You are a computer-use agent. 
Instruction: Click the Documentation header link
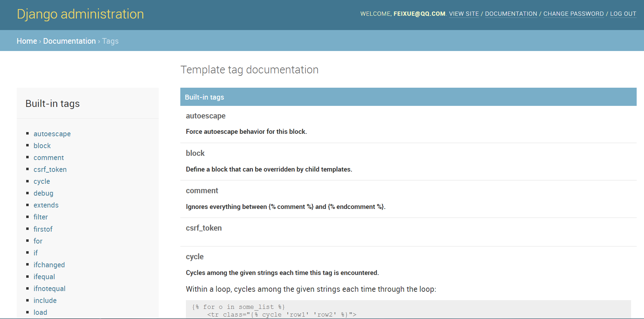tap(511, 14)
